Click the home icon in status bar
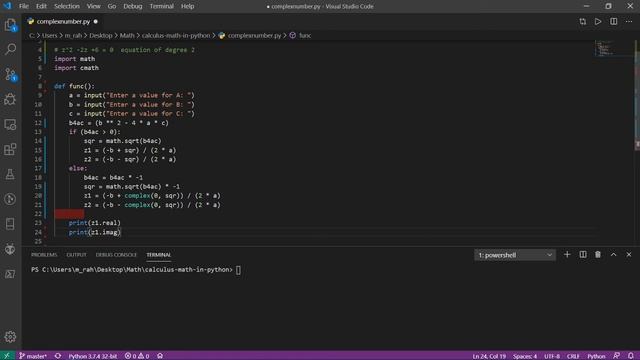This screenshot has height=360, width=640. 160,356
